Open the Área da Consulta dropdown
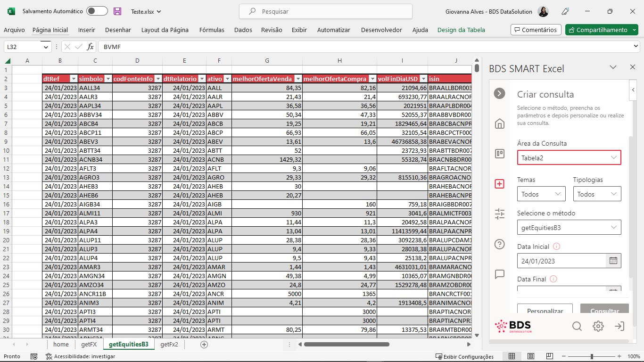This screenshot has height=362, width=644. click(x=569, y=158)
